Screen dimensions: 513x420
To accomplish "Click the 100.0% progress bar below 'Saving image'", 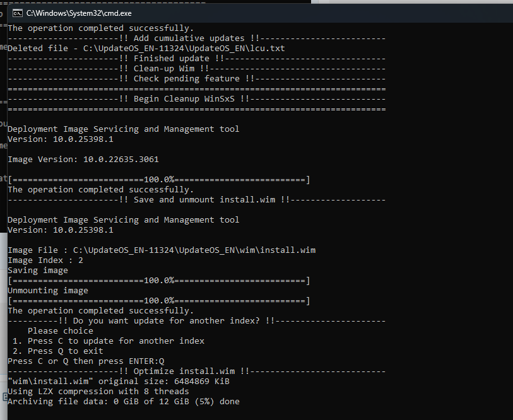I will pos(158,281).
